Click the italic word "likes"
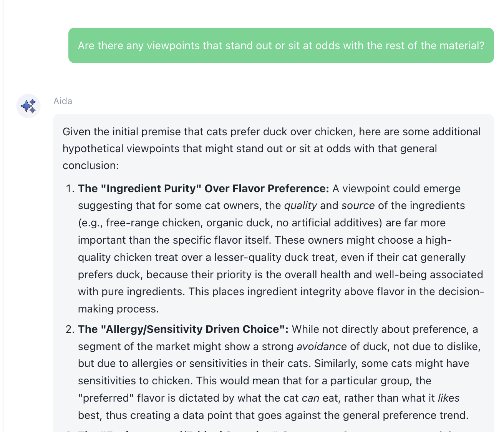Screen dimensions: 504x432 click(449, 398)
